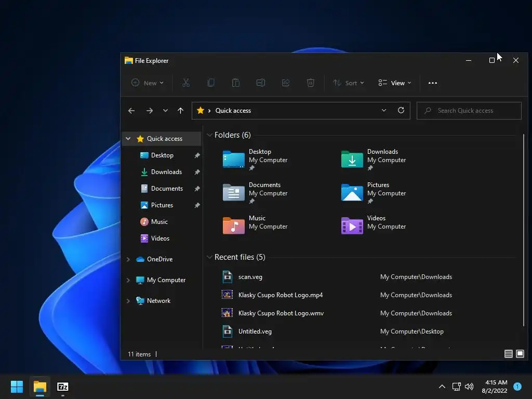Open the View dropdown menu

click(x=395, y=83)
